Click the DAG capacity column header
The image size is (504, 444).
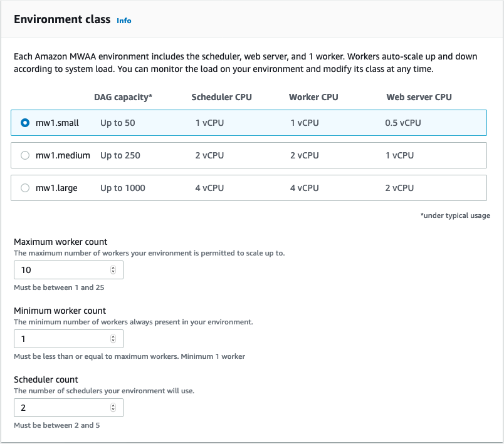pyautogui.click(x=123, y=97)
